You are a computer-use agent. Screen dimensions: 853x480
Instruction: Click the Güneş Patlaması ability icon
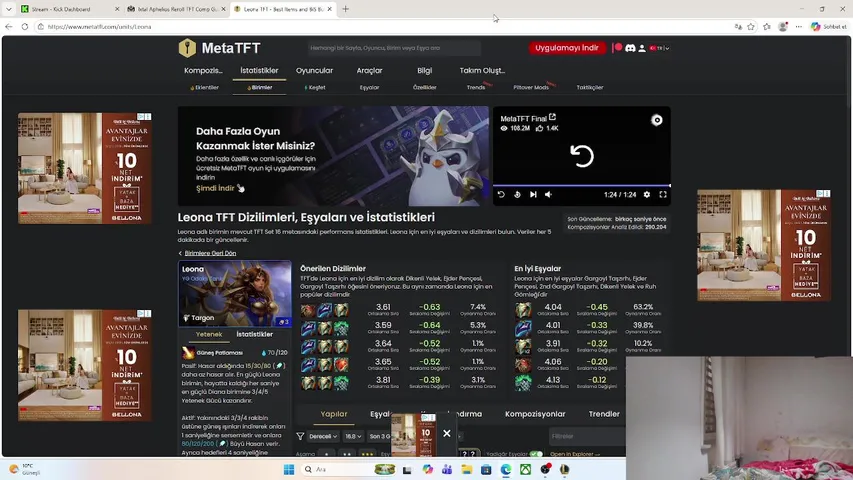coord(188,353)
